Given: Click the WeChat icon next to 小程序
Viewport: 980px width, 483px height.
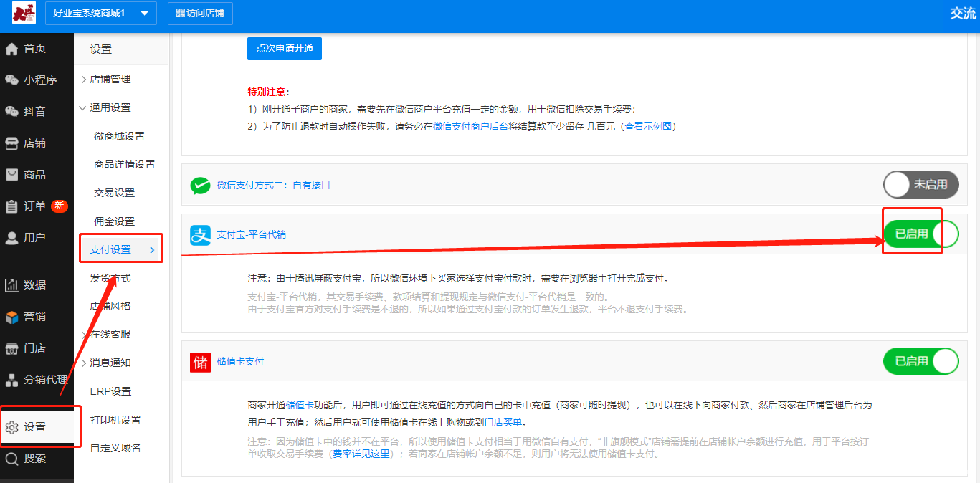Looking at the screenshot, I should [x=11, y=80].
